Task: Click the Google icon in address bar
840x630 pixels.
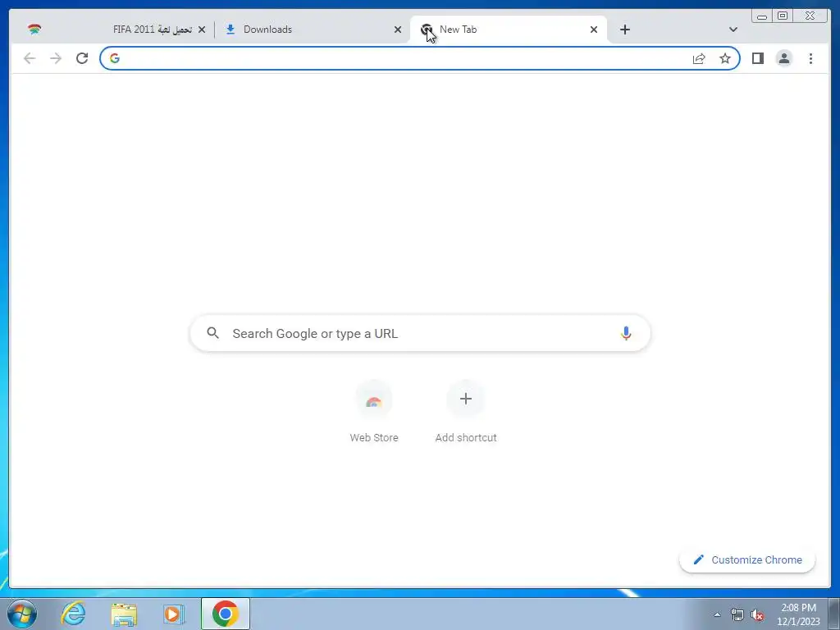Action: [x=115, y=58]
